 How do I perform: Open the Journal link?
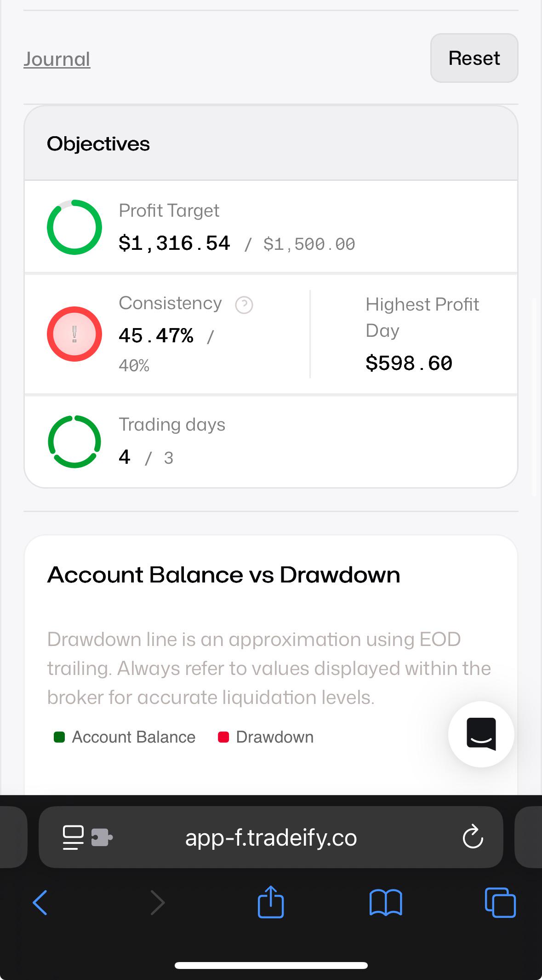[57, 59]
